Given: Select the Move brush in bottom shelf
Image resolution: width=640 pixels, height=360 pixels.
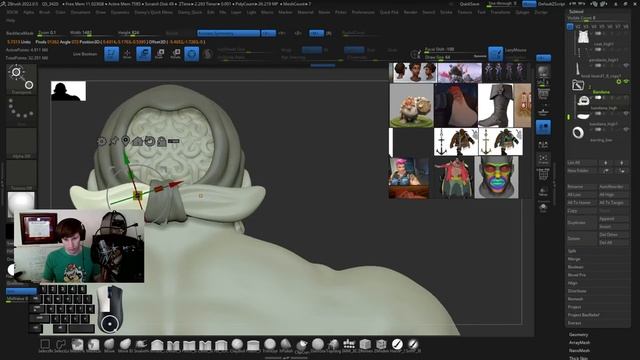Looking at the screenshot, I should pyautogui.click(x=109, y=345).
